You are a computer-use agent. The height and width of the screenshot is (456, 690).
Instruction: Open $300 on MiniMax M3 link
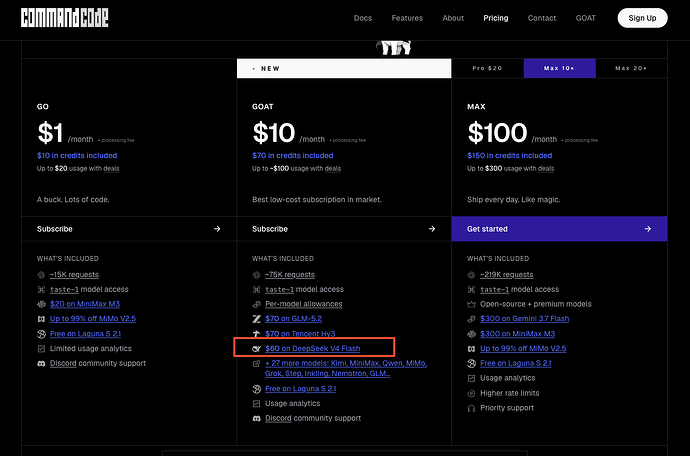click(518, 334)
